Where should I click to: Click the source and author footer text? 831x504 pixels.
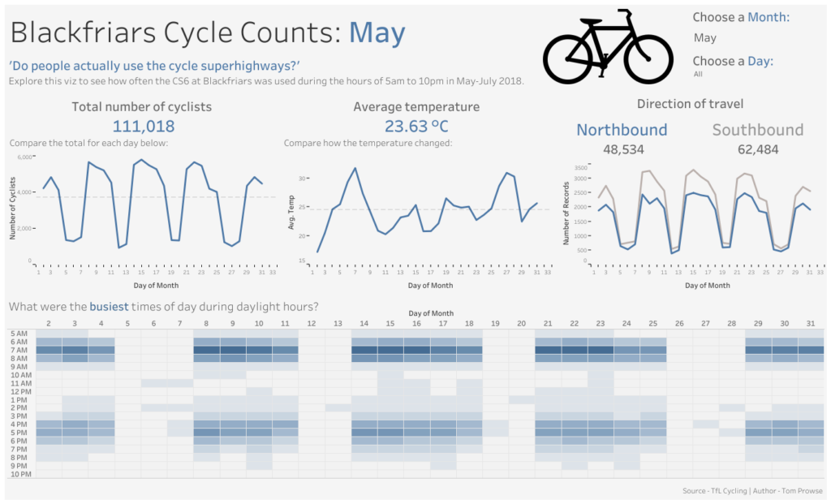(x=752, y=491)
